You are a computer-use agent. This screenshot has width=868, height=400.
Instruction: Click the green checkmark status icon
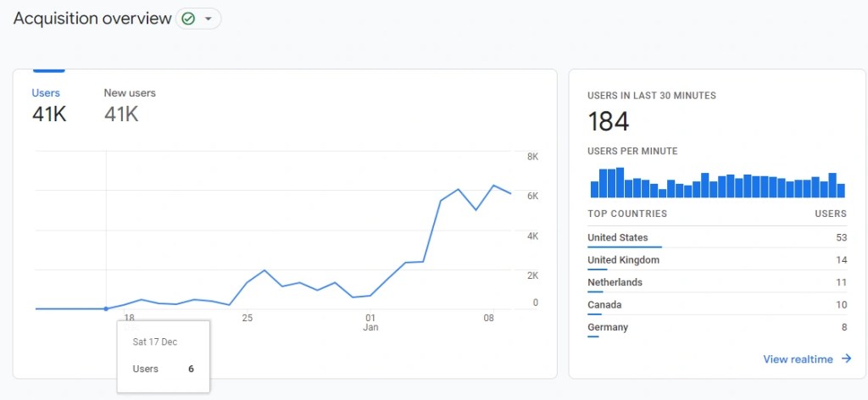[188, 19]
